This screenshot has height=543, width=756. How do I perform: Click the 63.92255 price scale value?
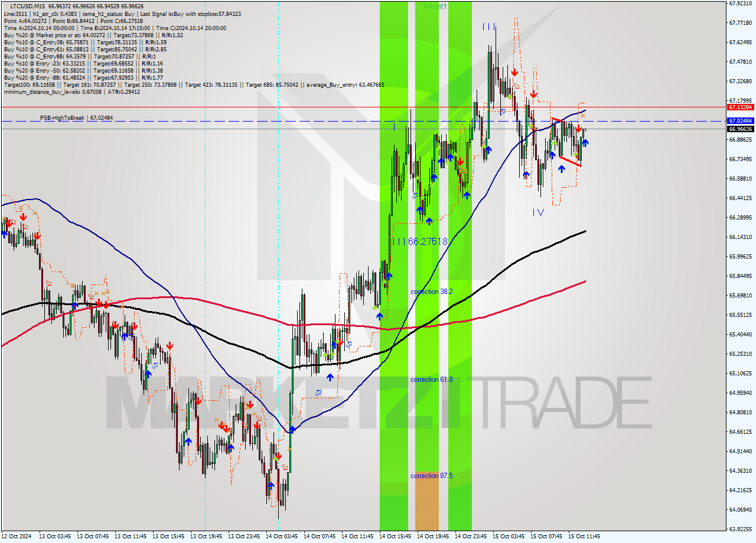pyautogui.click(x=741, y=529)
